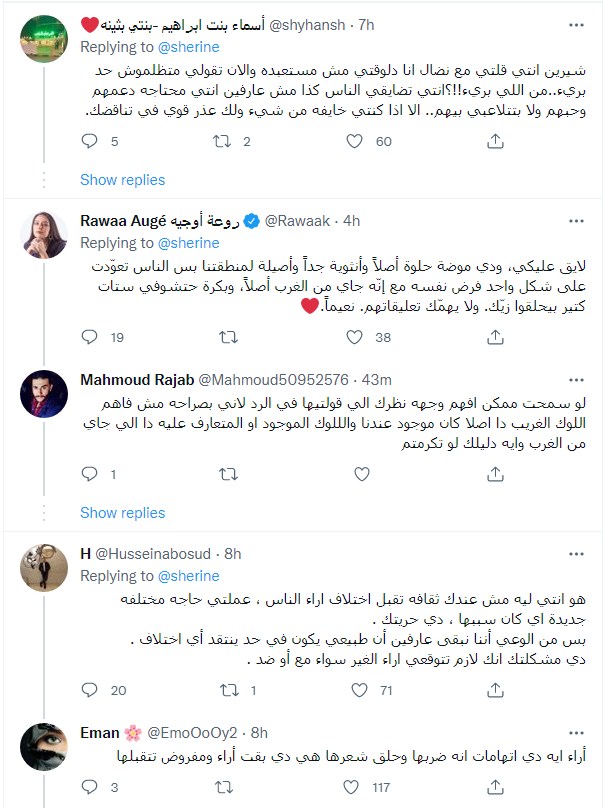
Task: Show replies under Mahmoud Rajab's tweet
Action: tap(122, 513)
